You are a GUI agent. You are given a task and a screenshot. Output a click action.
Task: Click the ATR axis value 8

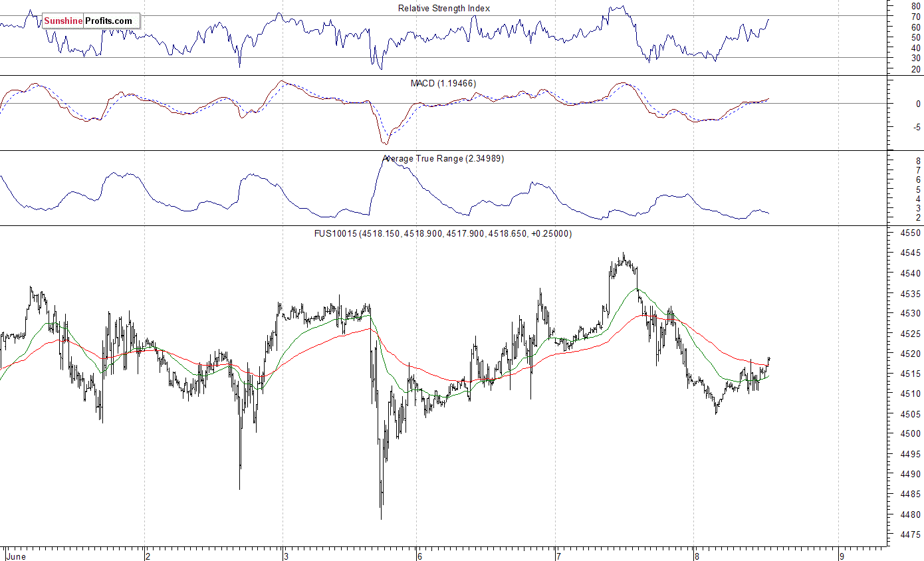click(918, 162)
